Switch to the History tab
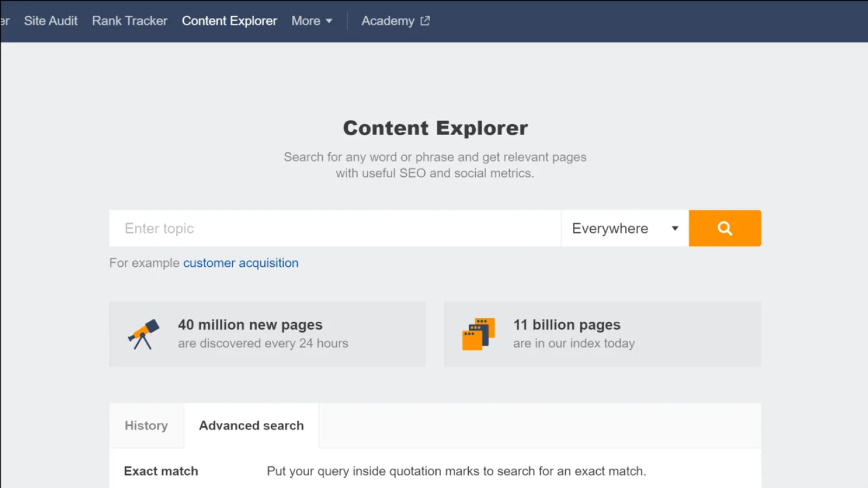Screen dimensions: 868x488 click(x=146, y=426)
